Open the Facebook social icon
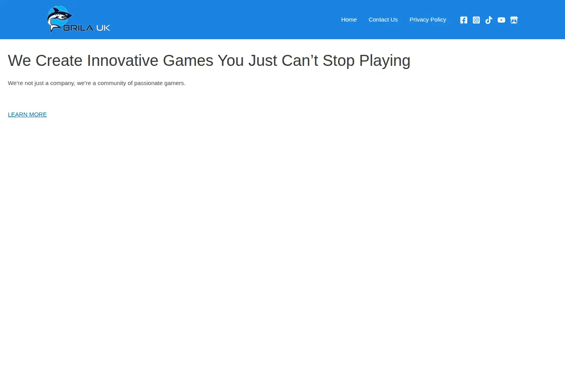 click(x=464, y=20)
